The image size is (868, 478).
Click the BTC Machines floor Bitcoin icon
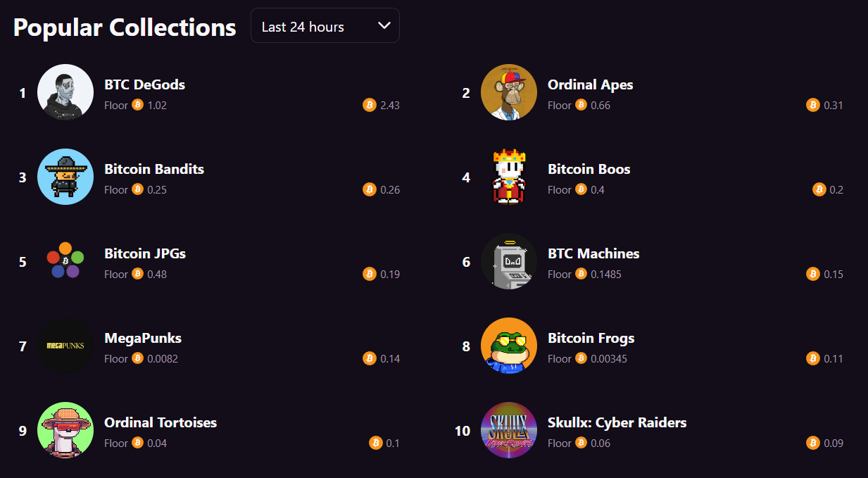tap(581, 274)
